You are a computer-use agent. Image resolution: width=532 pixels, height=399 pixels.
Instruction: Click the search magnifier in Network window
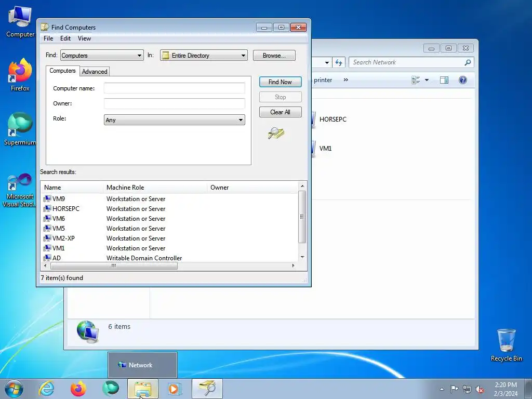[x=468, y=62]
